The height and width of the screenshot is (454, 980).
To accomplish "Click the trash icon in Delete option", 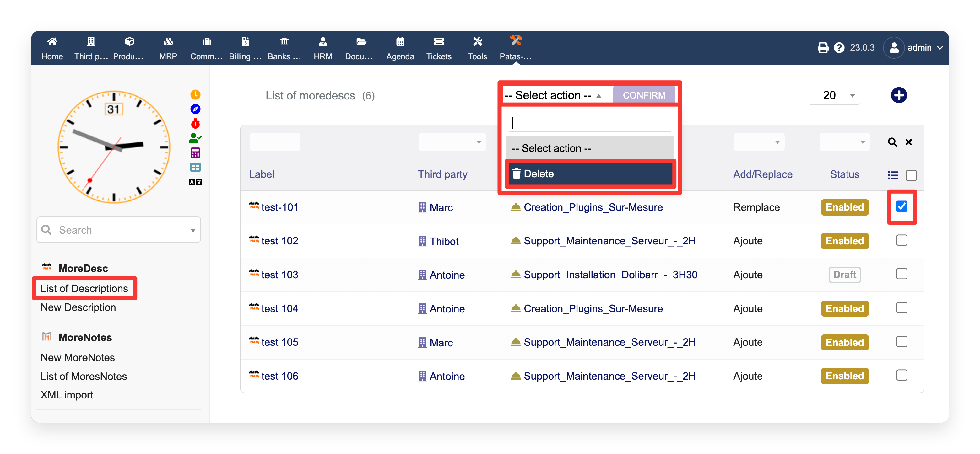I will point(516,174).
